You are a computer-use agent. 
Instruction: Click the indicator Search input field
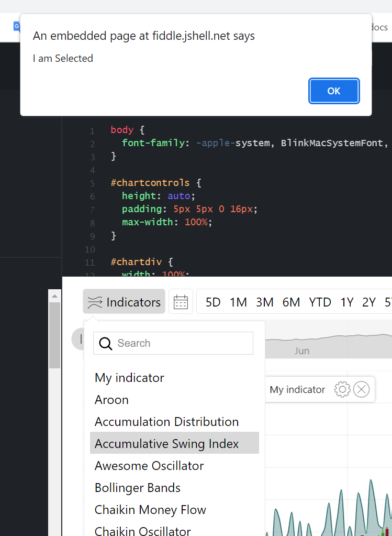point(173,343)
